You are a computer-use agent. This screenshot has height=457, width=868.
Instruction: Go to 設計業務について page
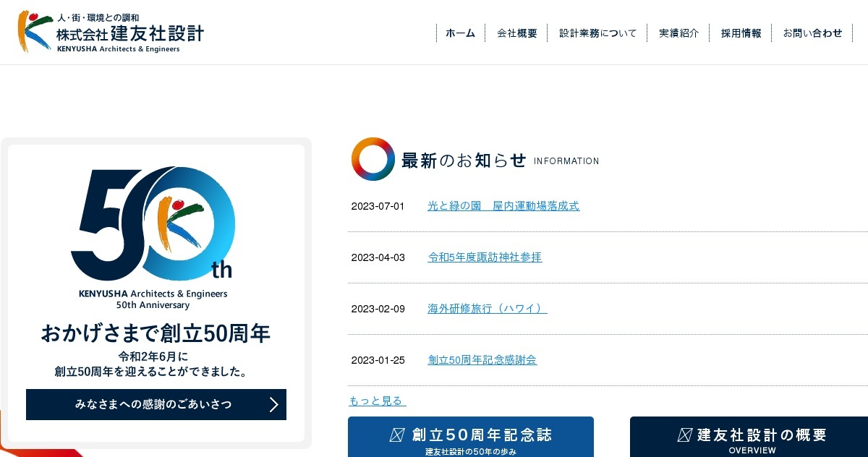coord(598,33)
